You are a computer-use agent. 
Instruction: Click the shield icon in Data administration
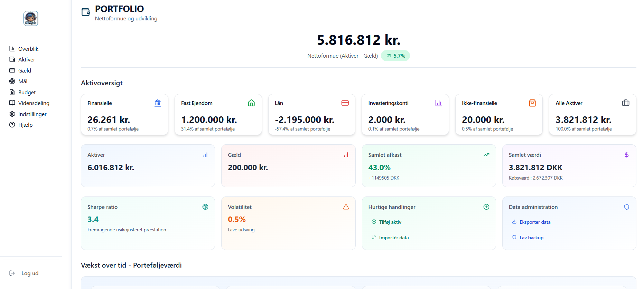point(626,207)
